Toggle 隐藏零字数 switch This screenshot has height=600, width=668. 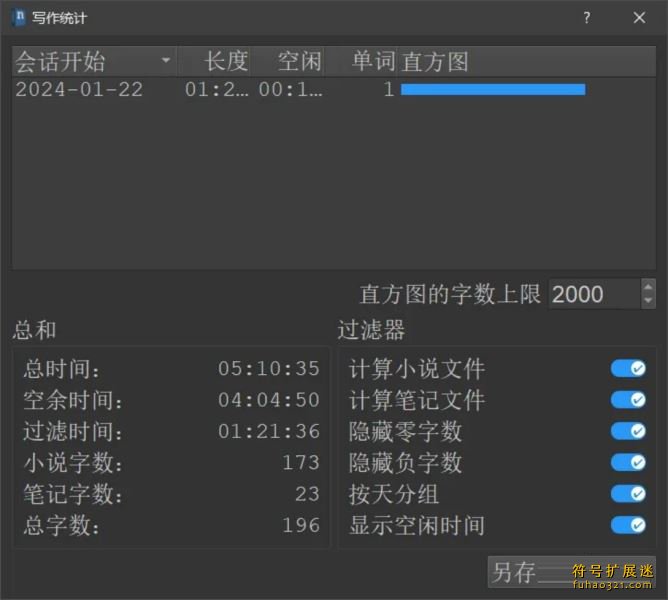click(628, 431)
